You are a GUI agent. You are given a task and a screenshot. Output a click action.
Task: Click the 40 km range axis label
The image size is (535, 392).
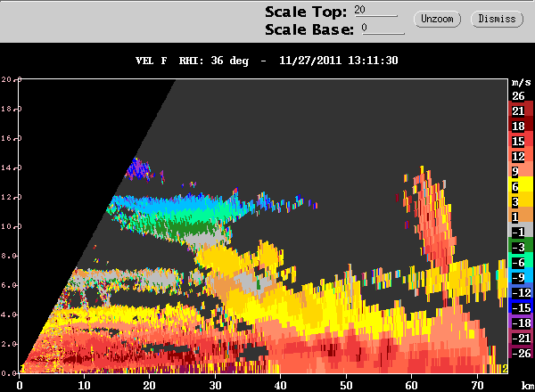coord(281,385)
